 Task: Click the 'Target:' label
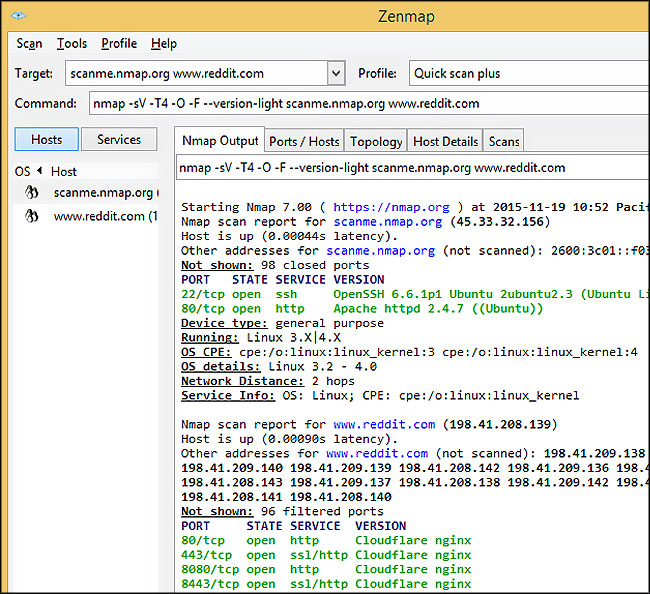tap(34, 73)
